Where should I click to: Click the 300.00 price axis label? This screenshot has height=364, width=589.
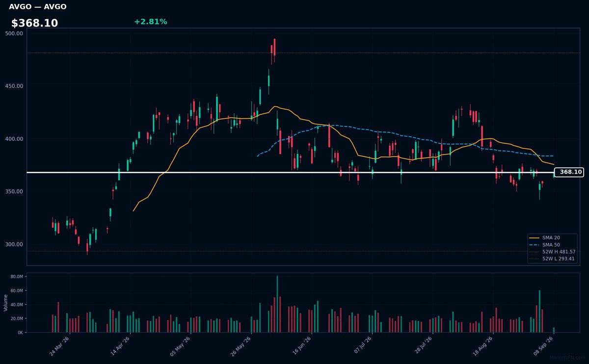pyautogui.click(x=14, y=244)
